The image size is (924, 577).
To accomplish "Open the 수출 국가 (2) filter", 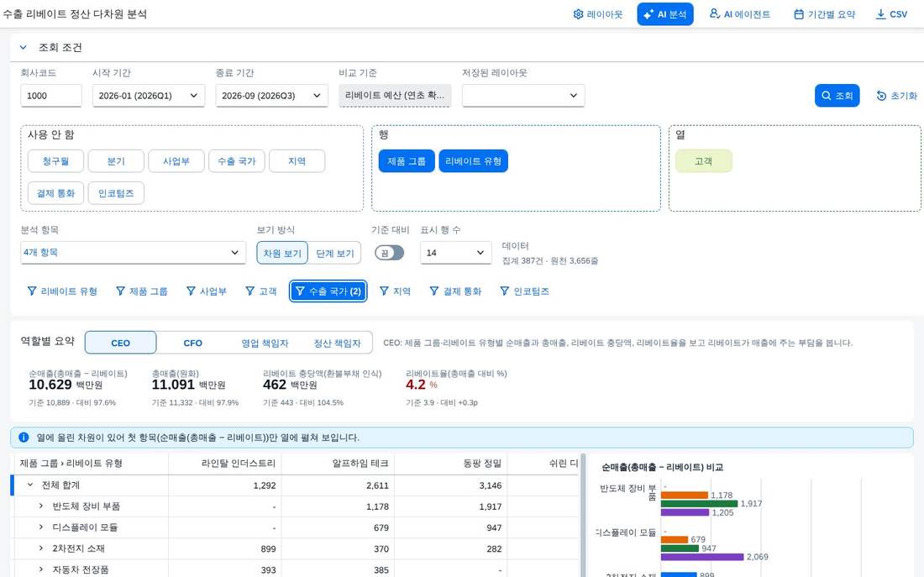I will (x=328, y=291).
